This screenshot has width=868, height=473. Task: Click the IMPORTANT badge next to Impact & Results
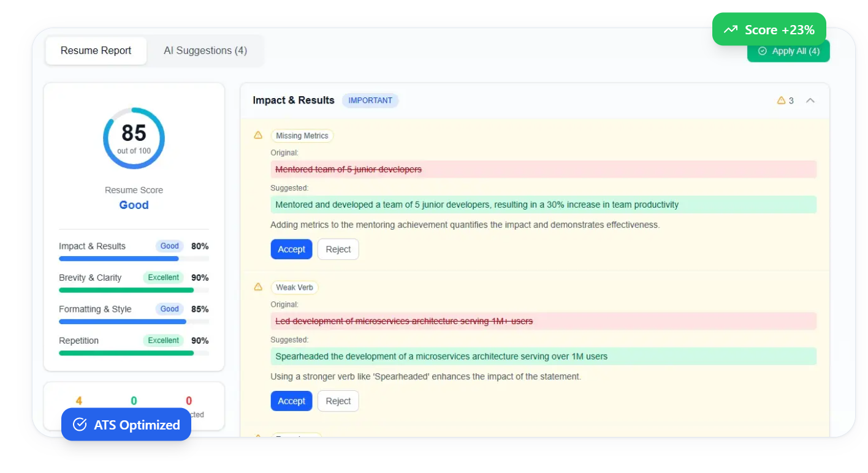click(x=370, y=100)
